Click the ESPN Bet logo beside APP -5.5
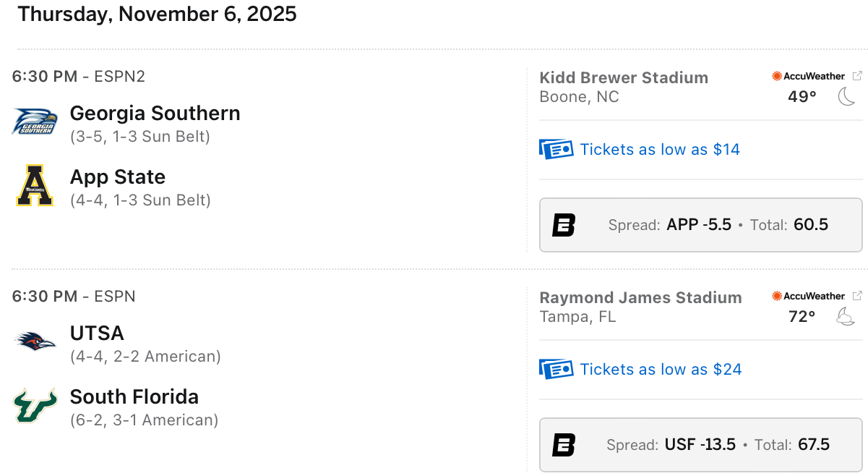Image resolution: width=868 pixels, height=476 pixels. point(564,225)
